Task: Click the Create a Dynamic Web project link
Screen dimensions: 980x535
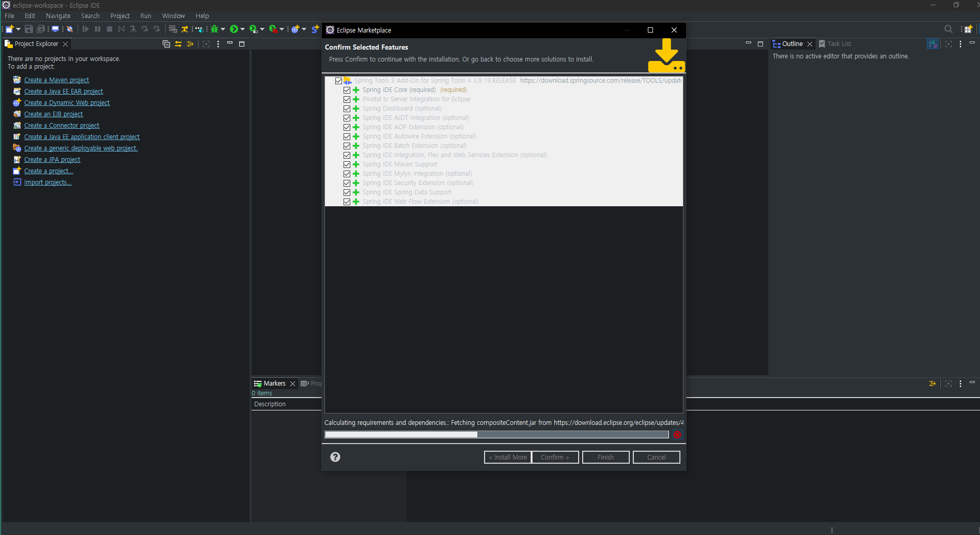Action: point(67,103)
